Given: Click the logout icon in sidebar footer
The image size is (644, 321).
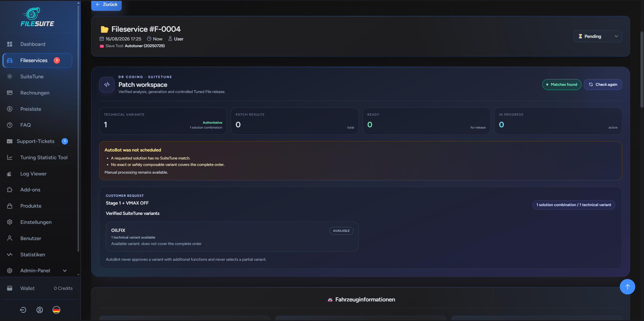Looking at the screenshot, I should [23, 310].
